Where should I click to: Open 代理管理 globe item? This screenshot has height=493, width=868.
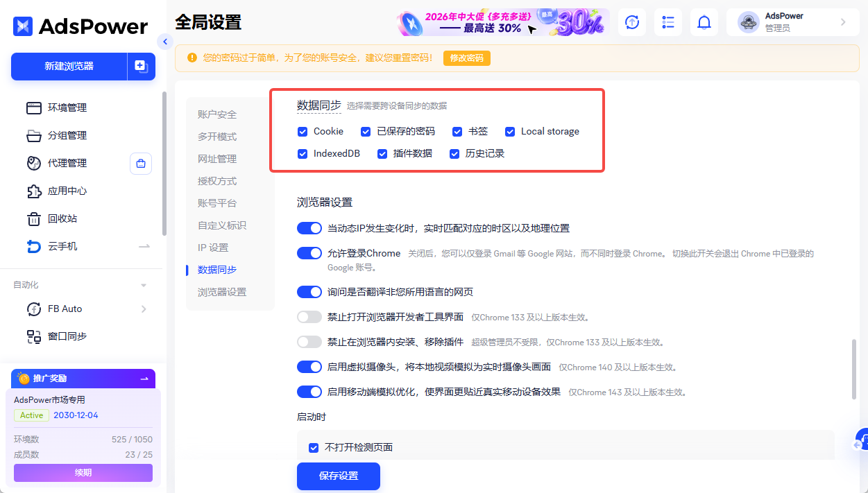point(67,163)
